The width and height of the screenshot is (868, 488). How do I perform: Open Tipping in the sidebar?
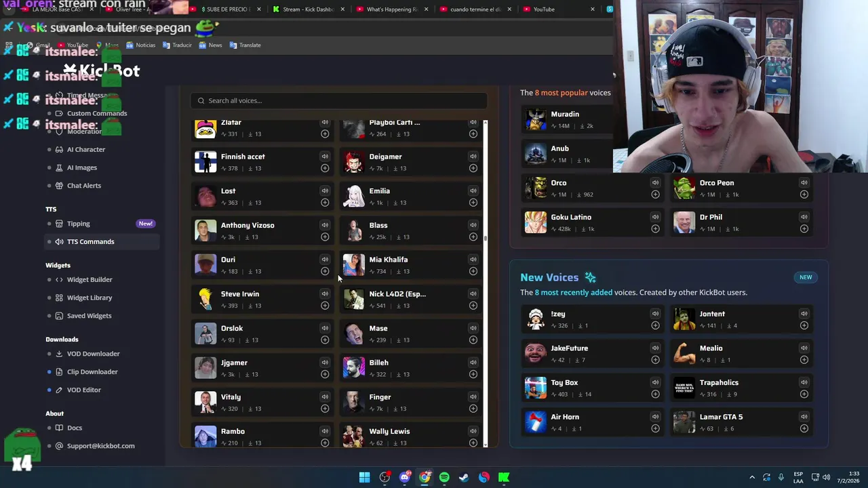click(102, 224)
